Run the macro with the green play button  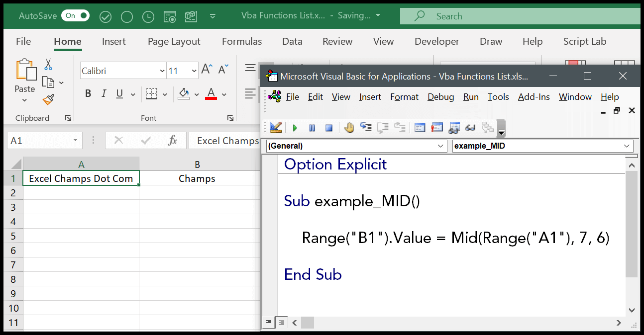(295, 128)
